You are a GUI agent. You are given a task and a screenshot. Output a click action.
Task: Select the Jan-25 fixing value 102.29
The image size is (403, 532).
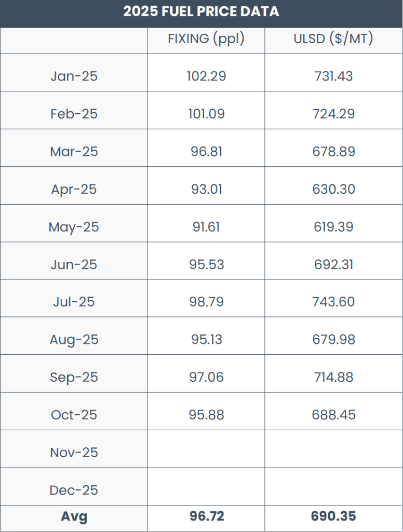point(206,76)
